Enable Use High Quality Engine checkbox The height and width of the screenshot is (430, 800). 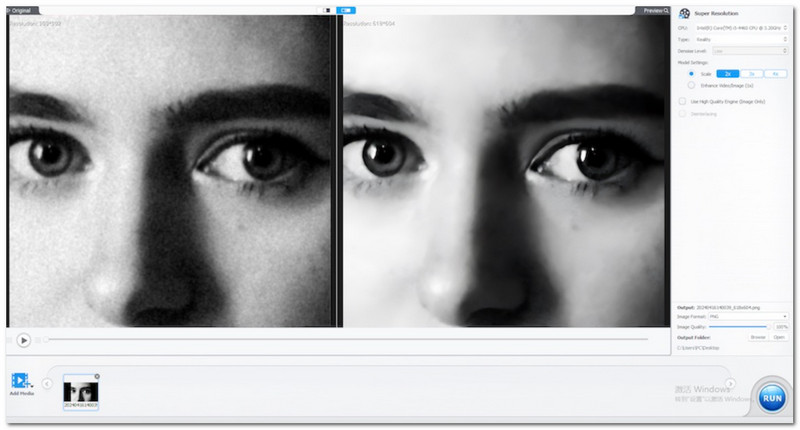(x=682, y=101)
